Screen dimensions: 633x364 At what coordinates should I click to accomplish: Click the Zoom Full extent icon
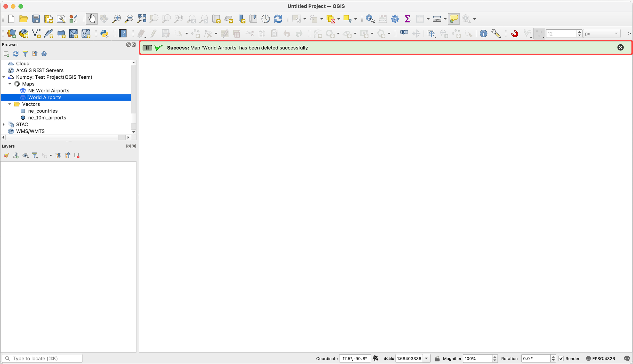(142, 19)
